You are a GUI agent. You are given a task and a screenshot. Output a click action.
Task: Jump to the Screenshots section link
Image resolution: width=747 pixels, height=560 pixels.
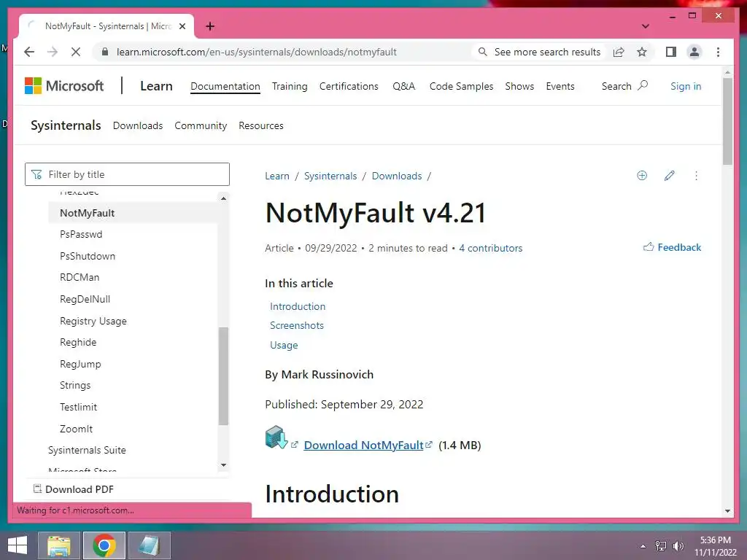(297, 325)
